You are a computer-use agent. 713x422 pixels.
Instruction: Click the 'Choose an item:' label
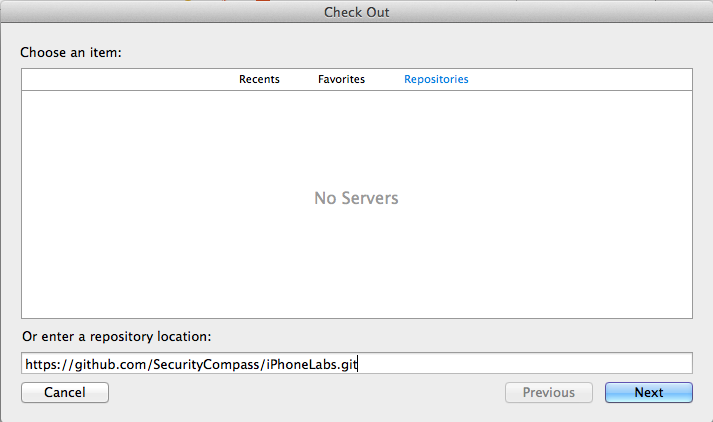point(71,52)
